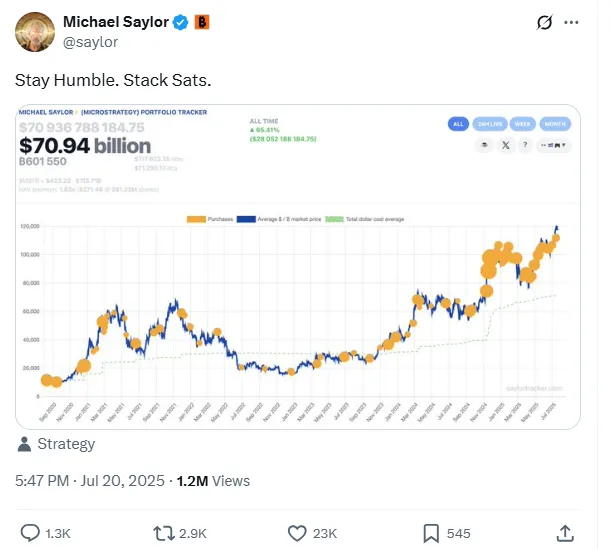Image resolution: width=611 pixels, height=550 pixels.
Task: Open the three-dot more options menu
Action: pos(571,22)
